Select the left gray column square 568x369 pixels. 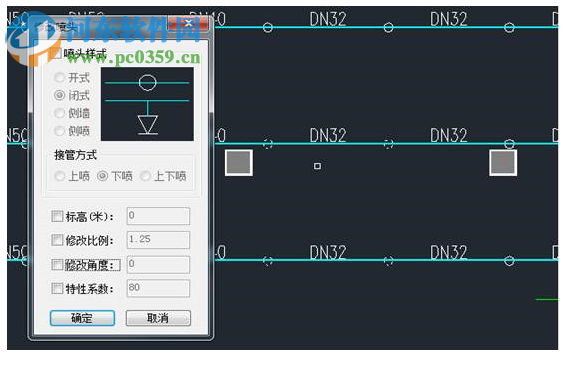(239, 163)
